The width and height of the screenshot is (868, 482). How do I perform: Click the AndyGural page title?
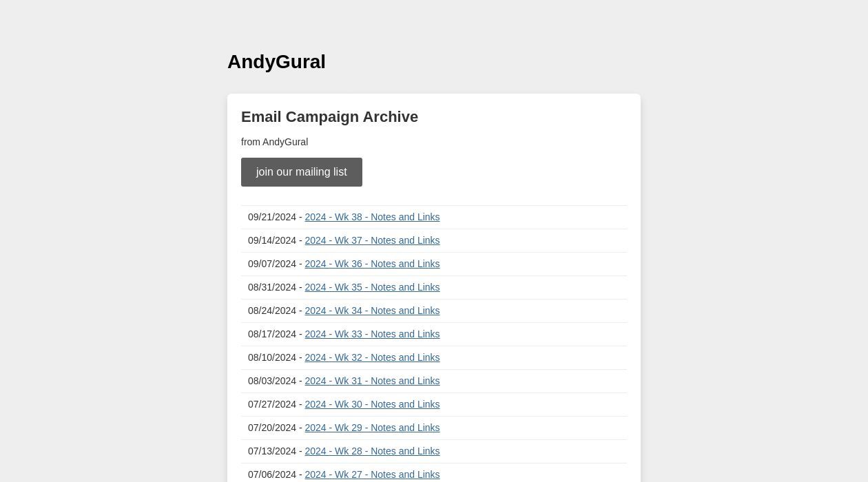pyautogui.click(x=276, y=62)
